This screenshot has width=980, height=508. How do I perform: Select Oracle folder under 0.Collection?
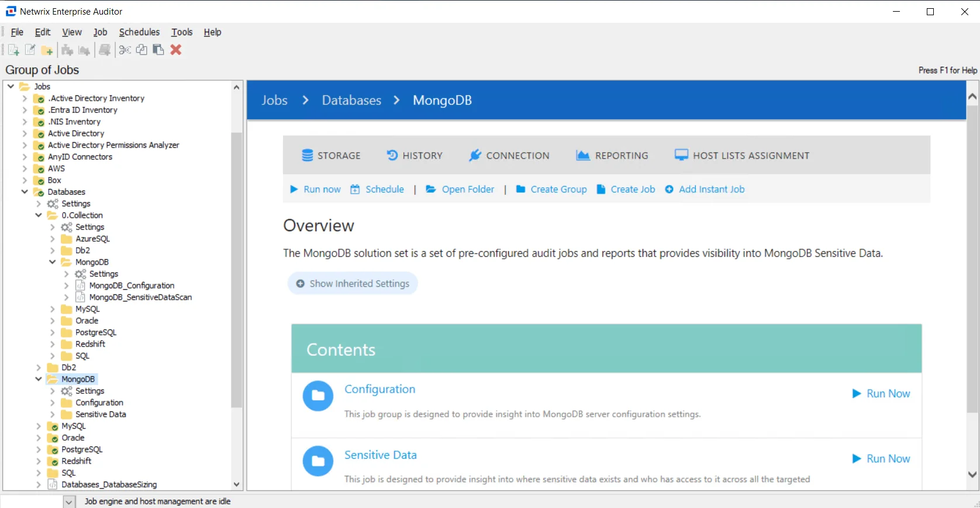point(87,321)
